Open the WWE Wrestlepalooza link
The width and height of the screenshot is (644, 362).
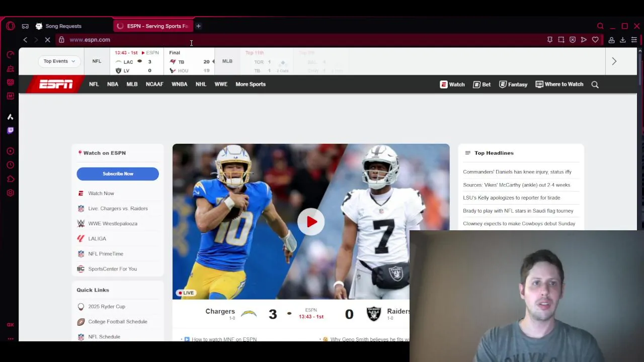click(113, 223)
